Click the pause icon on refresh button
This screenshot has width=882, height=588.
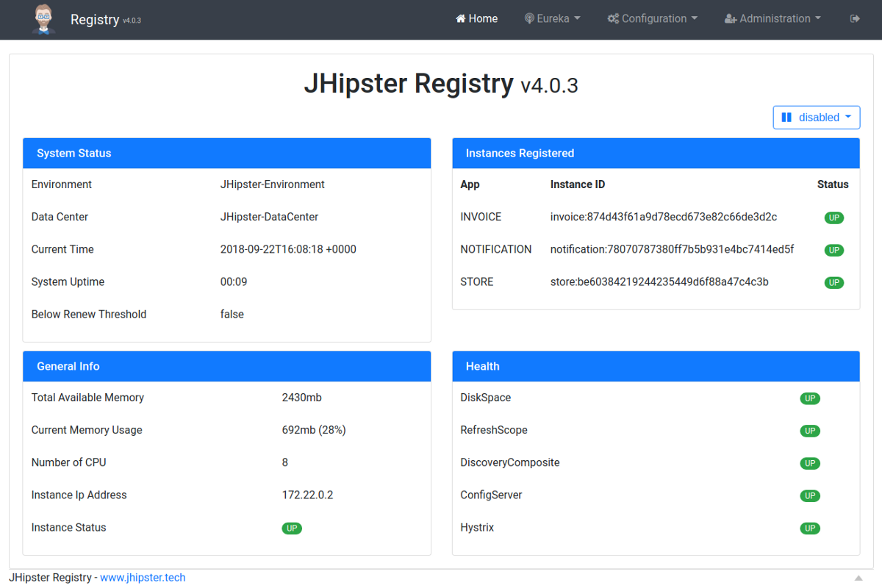[x=786, y=118]
